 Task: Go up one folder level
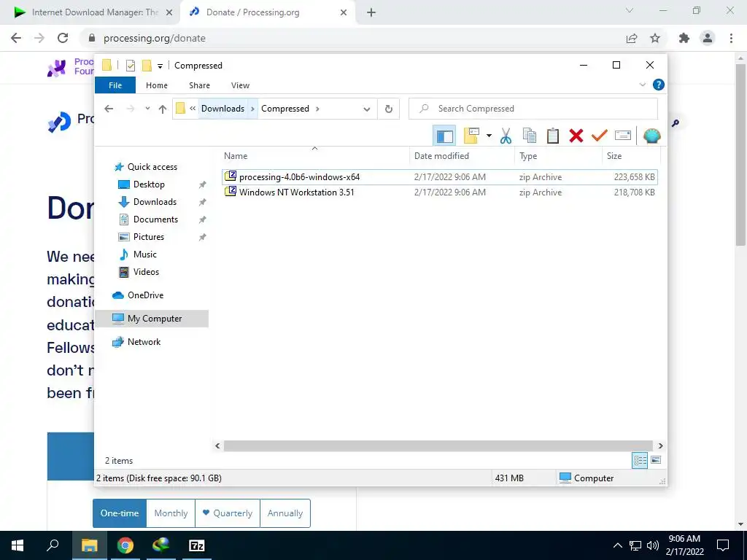pyautogui.click(x=163, y=109)
